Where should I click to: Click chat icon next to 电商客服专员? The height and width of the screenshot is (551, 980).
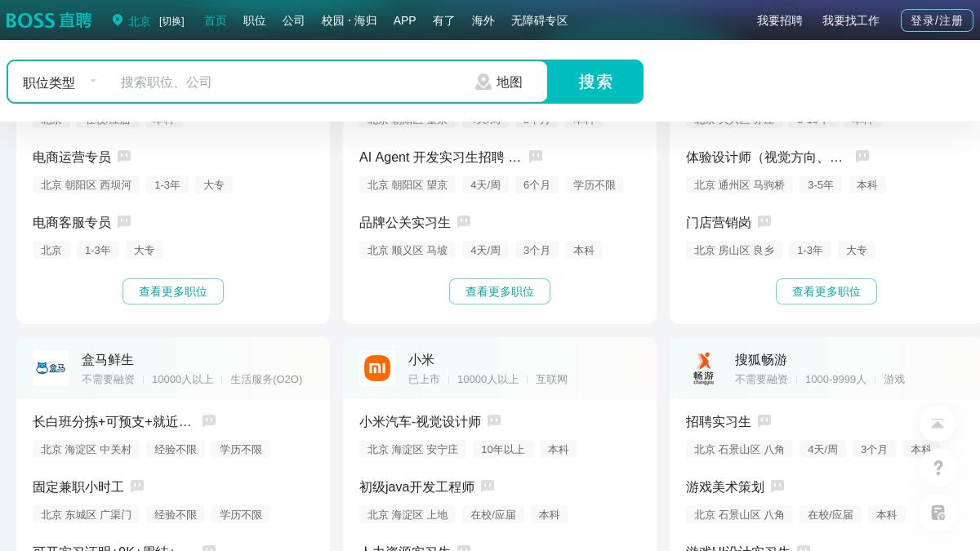click(124, 222)
